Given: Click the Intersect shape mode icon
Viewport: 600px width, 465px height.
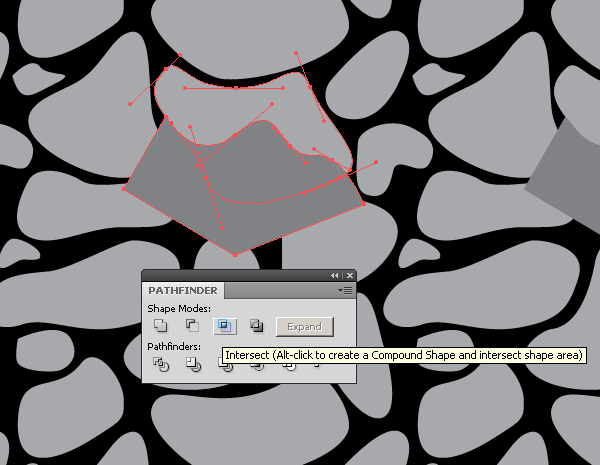Looking at the screenshot, I should 225,326.
